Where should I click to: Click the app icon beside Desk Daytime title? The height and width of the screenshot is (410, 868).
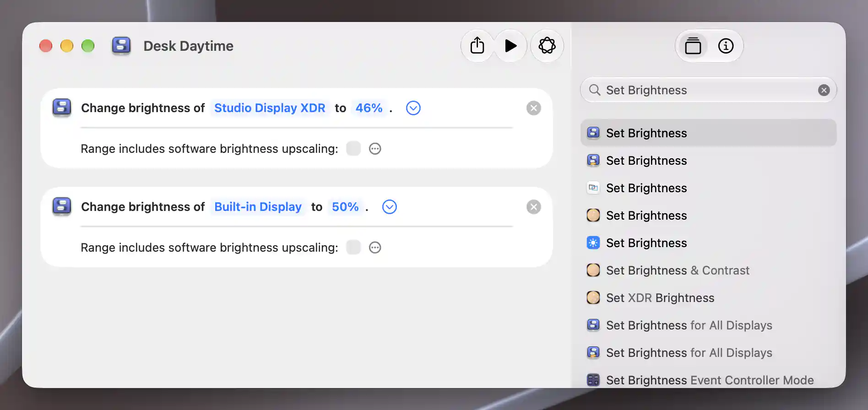coord(121,46)
